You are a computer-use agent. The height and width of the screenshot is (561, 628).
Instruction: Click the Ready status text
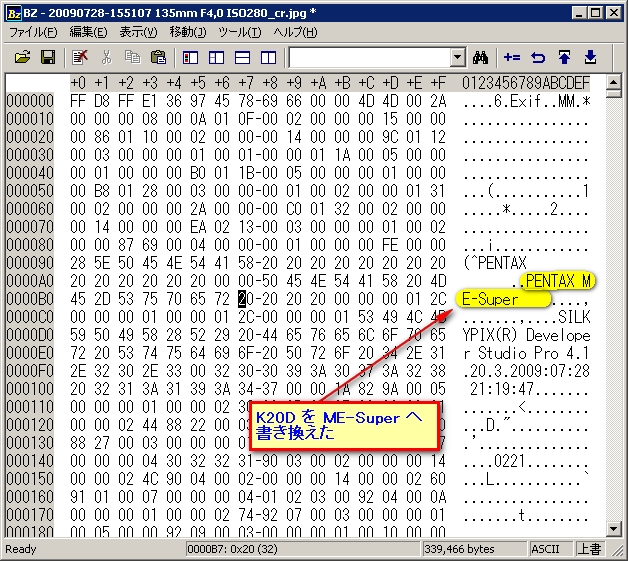(20, 549)
